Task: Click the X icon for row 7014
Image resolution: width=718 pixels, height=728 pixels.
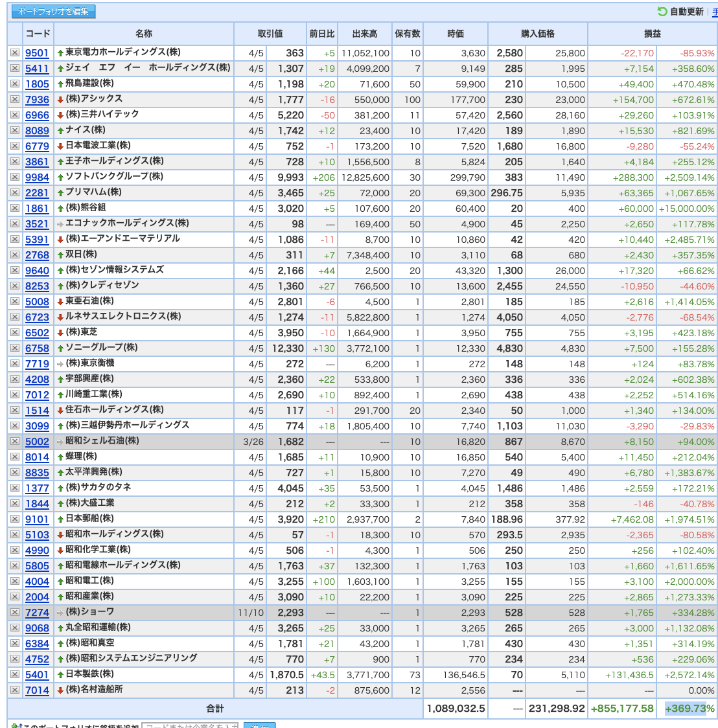Action: [x=15, y=690]
